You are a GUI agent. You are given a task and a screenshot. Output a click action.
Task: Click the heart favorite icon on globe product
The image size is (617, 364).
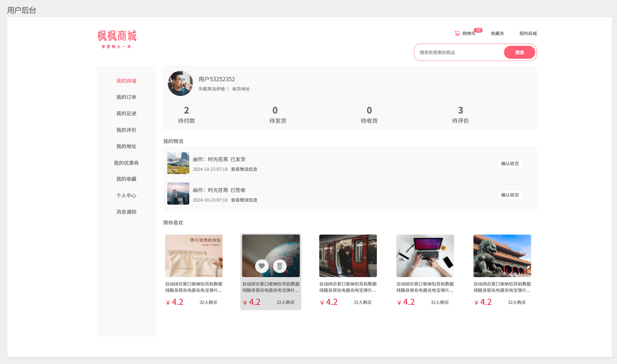262,266
